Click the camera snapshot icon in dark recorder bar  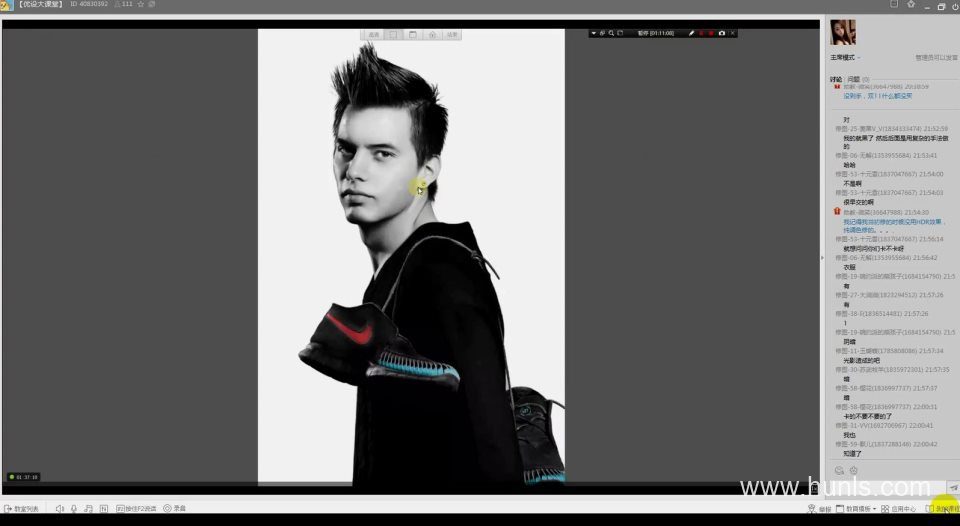coord(722,33)
